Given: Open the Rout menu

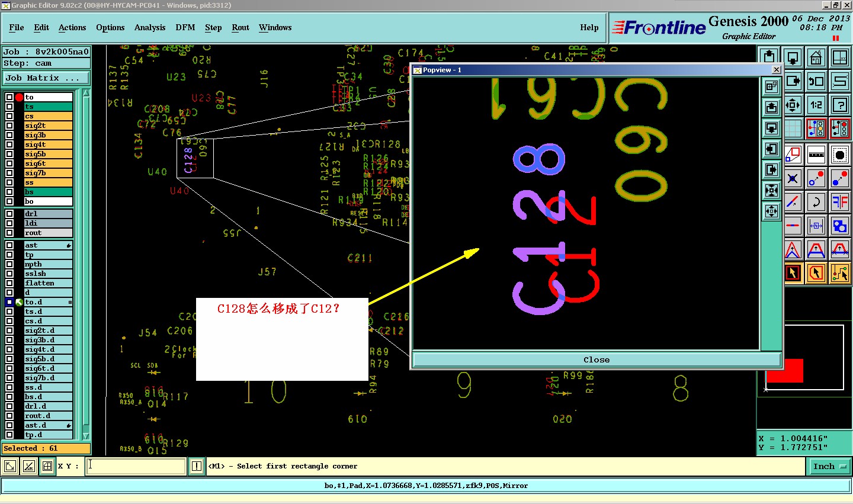Looking at the screenshot, I should click(x=240, y=27).
